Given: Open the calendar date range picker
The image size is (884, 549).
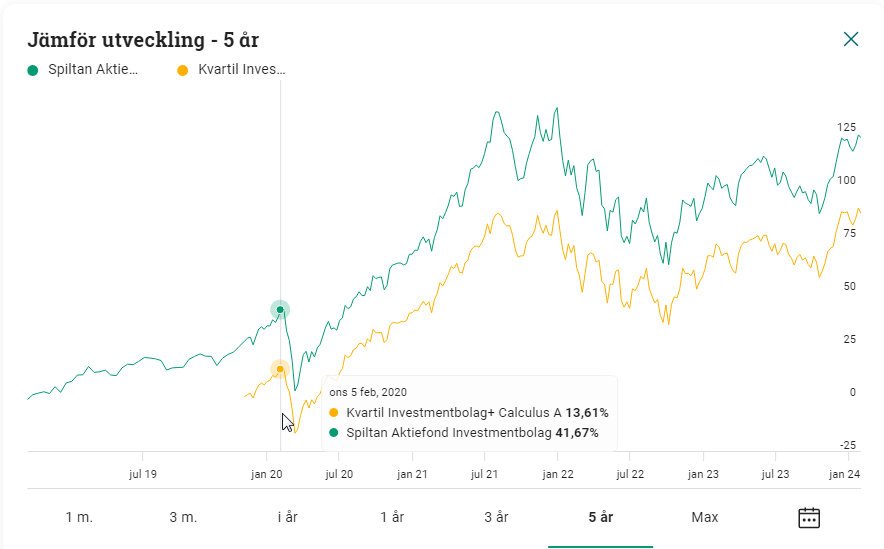Looking at the screenshot, I should (808, 517).
